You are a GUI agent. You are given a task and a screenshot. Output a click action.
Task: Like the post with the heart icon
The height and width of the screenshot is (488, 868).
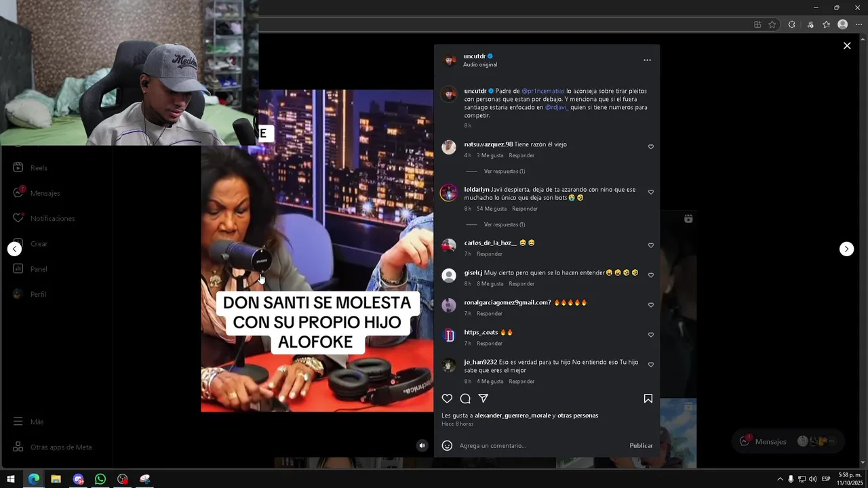pyautogui.click(x=447, y=399)
